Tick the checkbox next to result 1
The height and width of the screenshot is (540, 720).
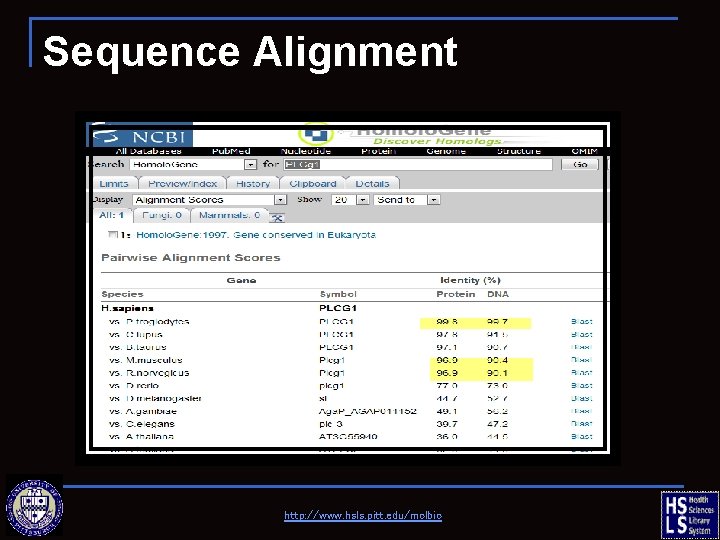click(112, 235)
